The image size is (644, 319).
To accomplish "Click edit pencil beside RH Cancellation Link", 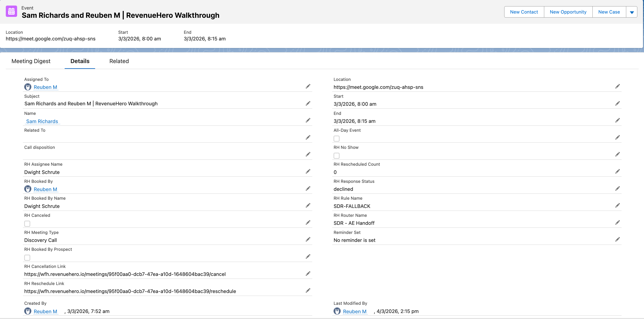I will [x=308, y=273].
